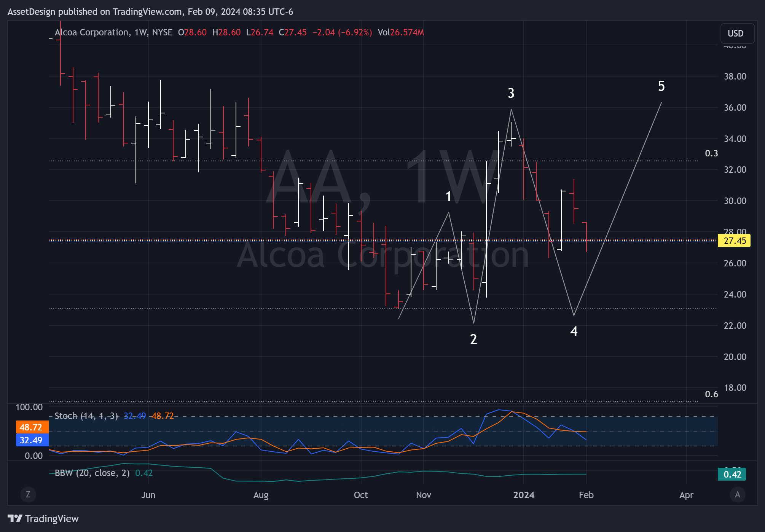Screen dimensions: 765x532
Task: Click the orange 48.72 stochastic value label
Action: coord(32,427)
